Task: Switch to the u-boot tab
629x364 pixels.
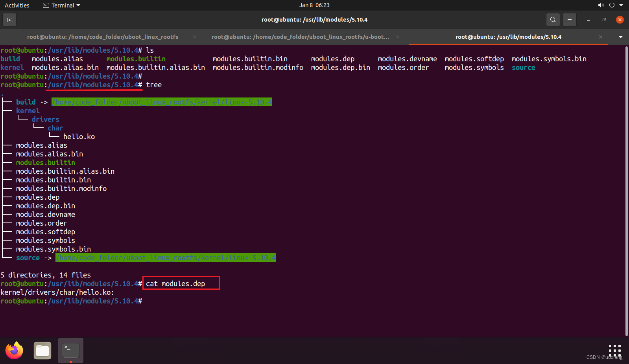Action: point(301,37)
